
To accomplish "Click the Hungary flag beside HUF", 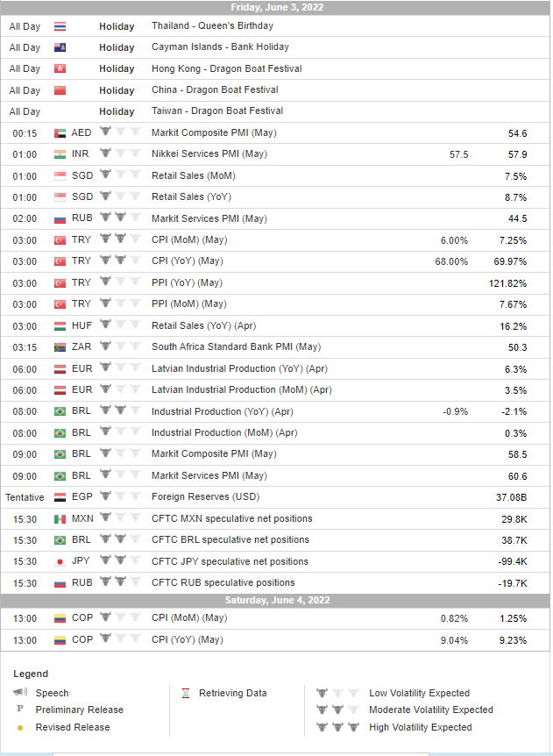I will [x=60, y=326].
